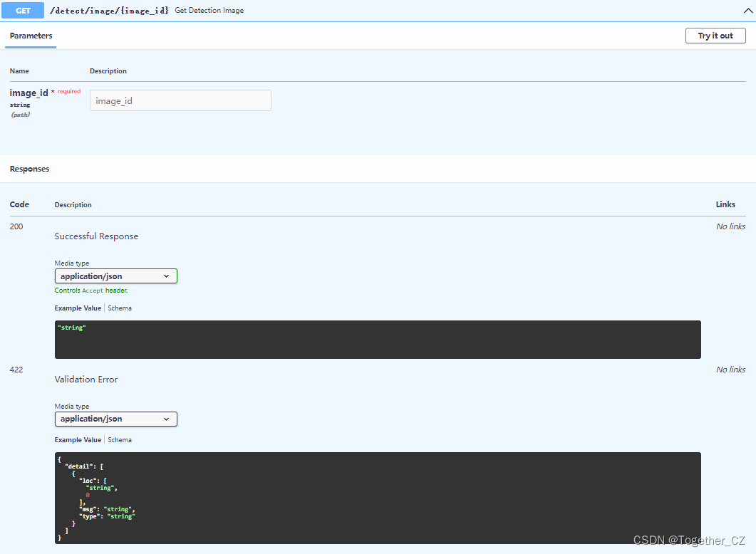
Task: Click the 422 validation error example code block
Action: coord(378,498)
